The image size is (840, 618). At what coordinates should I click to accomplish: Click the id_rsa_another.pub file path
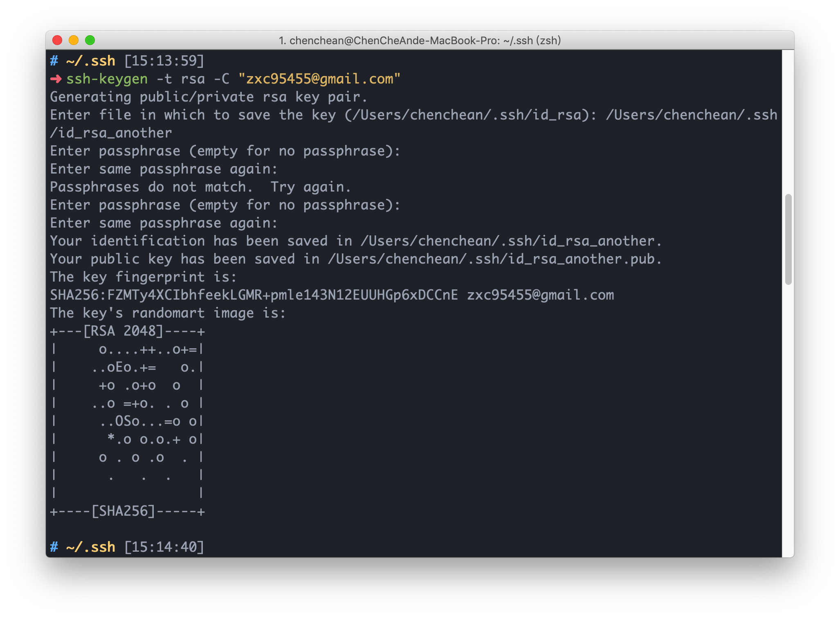tap(495, 259)
